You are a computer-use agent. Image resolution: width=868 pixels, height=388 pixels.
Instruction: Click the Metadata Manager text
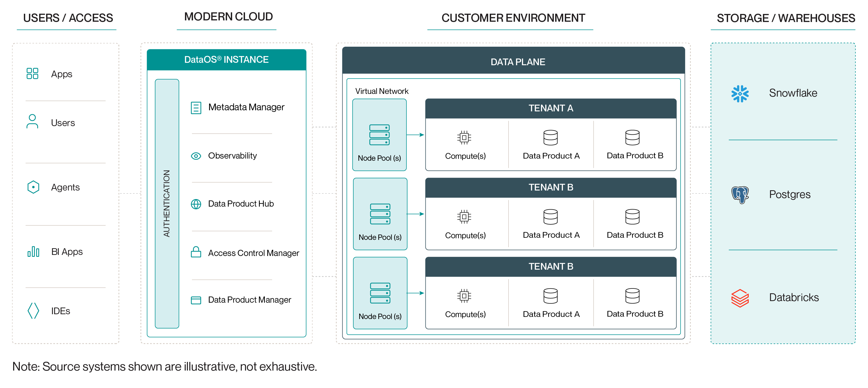pos(246,107)
